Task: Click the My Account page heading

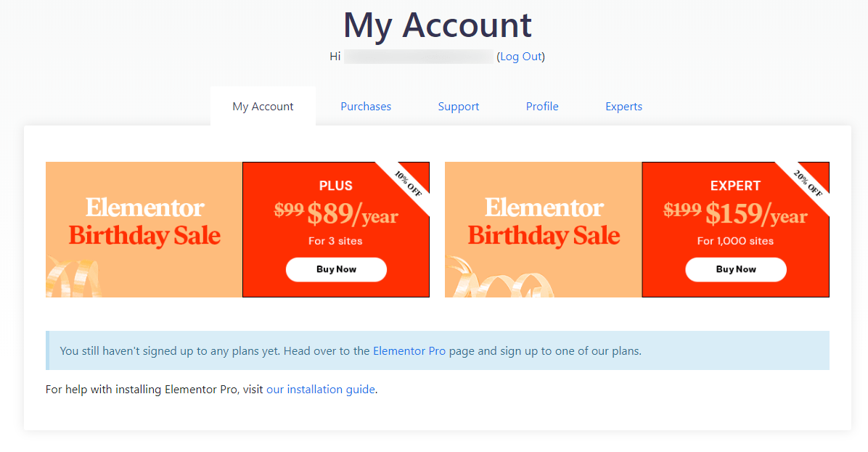Action: pyautogui.click(x=437, y=25)
